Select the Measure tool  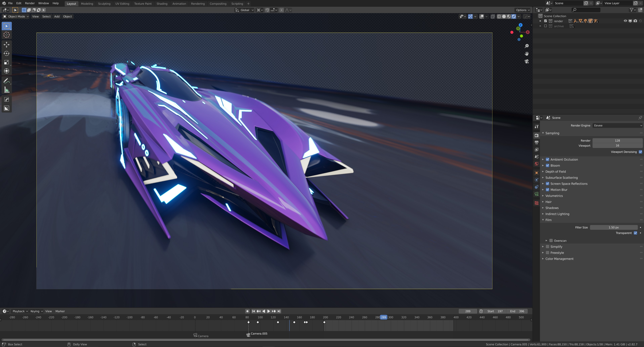(6, 90)
